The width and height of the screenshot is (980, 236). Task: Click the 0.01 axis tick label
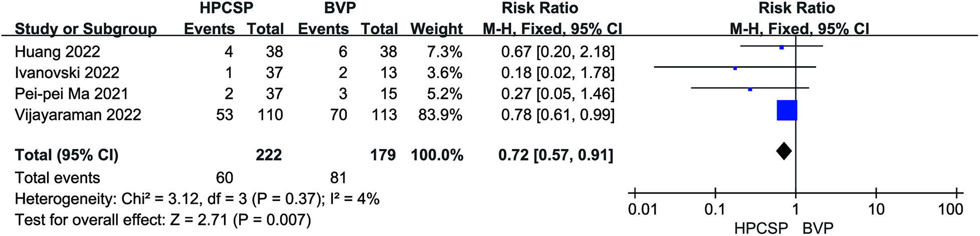pos(642,209)
